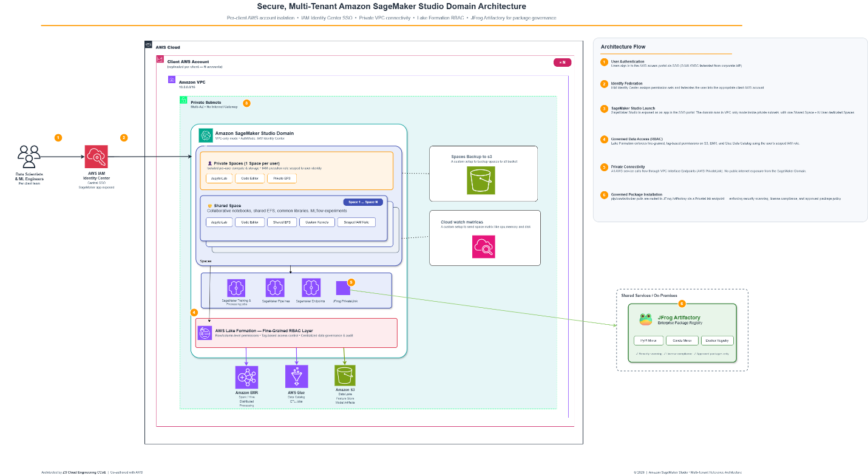Screen dimensions: 868x476
Task: Click Code Editor chip in Private Spaces
Action: pos(249,178)
